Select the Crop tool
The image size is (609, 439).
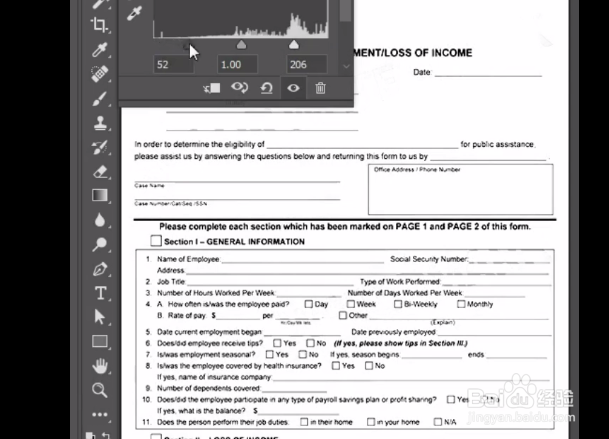tap(99, 25)
